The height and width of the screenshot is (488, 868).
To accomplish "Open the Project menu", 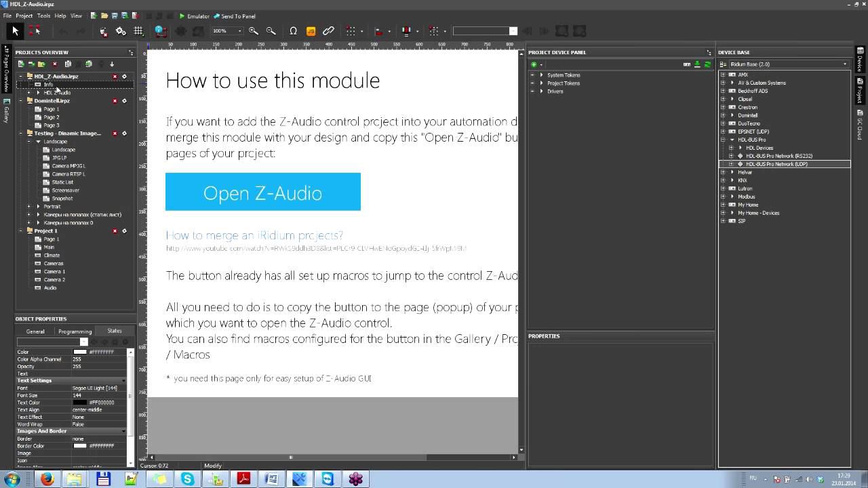I will [24, 16].
